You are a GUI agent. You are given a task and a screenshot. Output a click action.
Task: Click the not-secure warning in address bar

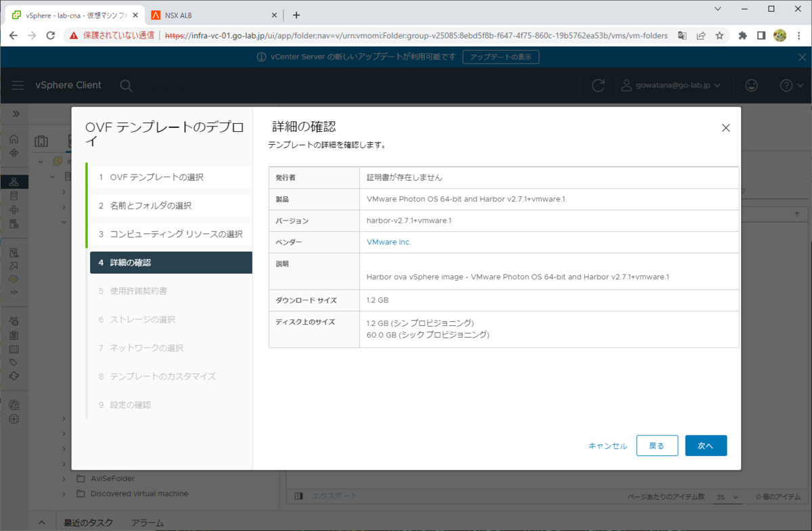112,35
